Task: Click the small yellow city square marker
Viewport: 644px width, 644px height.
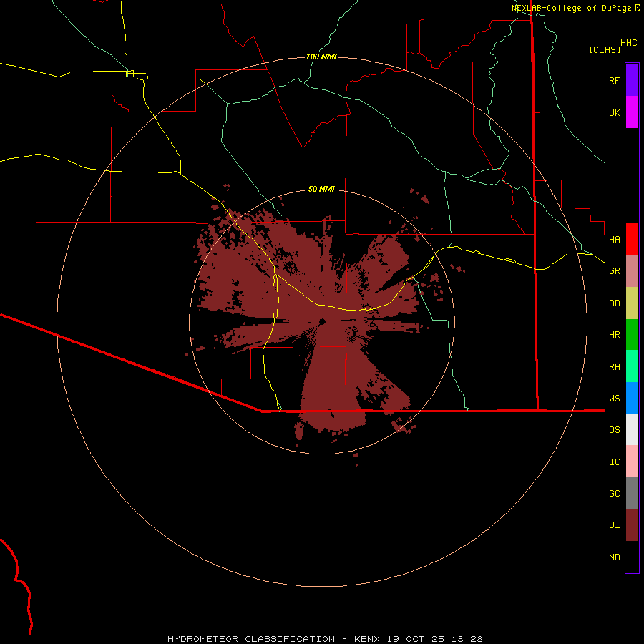Action: [130, 74]
